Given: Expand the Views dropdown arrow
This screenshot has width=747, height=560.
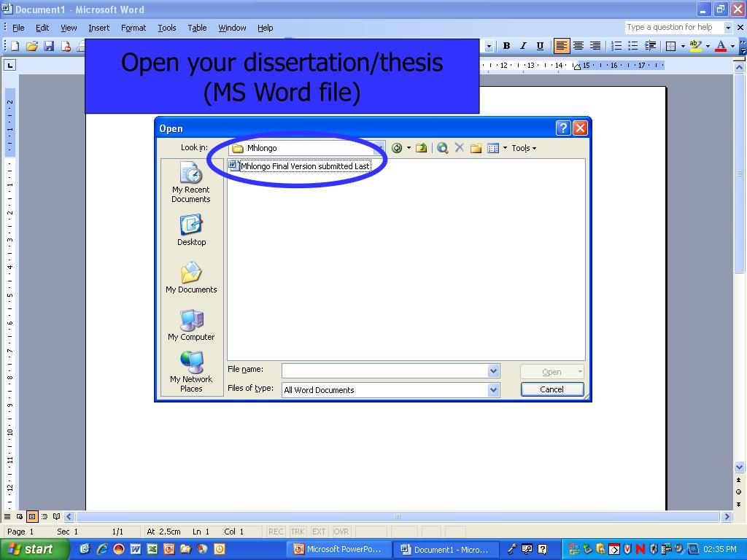Looking at the screenshot, I should 505,148.
